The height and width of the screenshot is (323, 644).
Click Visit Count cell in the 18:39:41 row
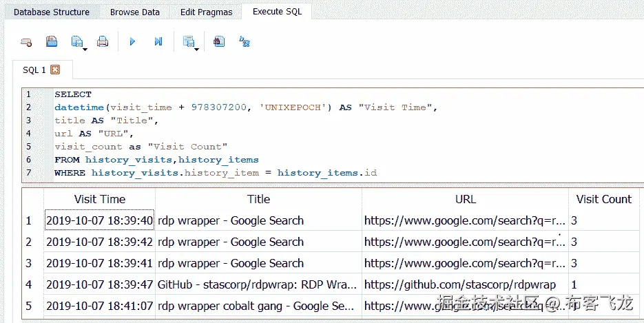coord(604,263)
